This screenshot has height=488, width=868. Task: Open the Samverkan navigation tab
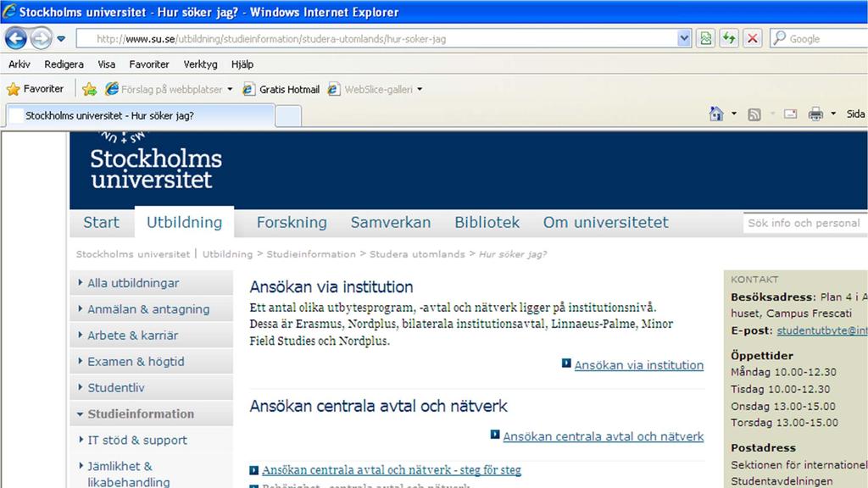[391, 223]
